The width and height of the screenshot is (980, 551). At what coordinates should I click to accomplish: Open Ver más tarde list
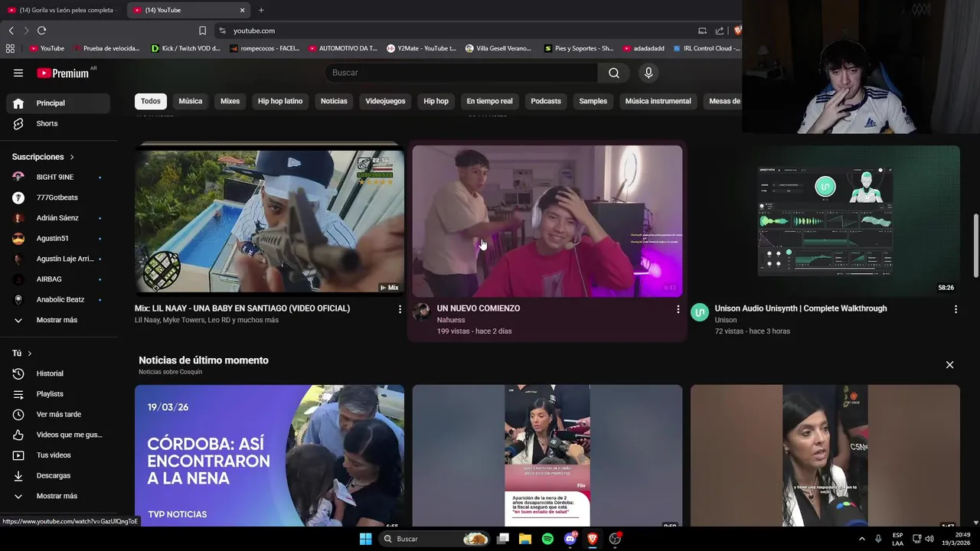[58, 414]
